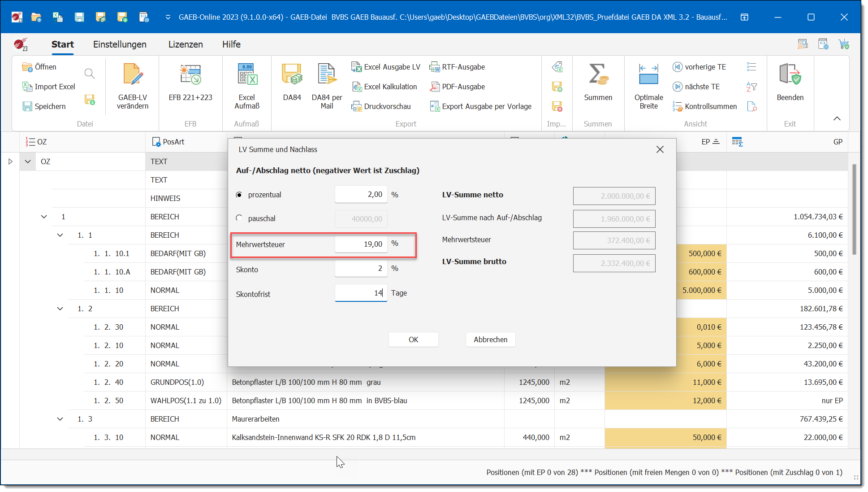This screenshot has height=492, width=868.
Task: Select the PDF-Ausgabe export option
Action: 458,87
